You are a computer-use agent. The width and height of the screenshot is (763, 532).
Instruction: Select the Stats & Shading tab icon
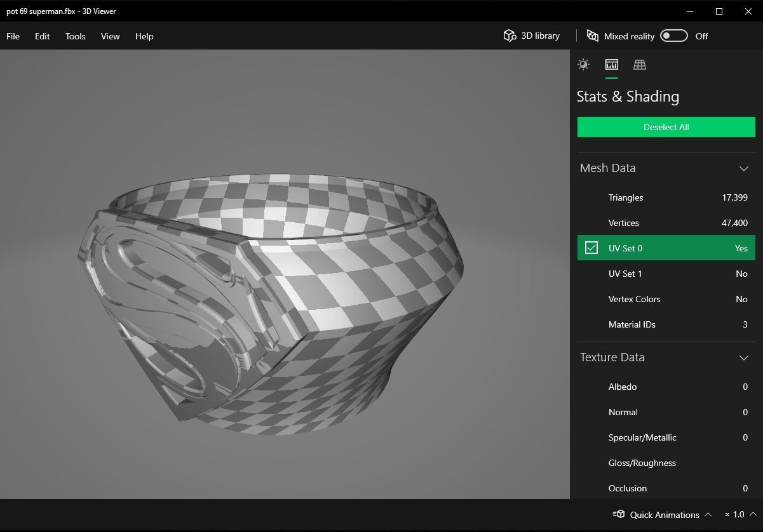click(x=611, y=64)
